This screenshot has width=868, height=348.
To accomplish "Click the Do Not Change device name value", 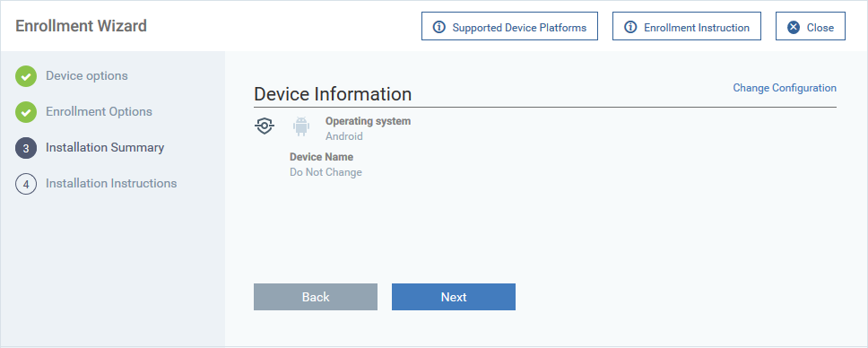I will [325, 172].
